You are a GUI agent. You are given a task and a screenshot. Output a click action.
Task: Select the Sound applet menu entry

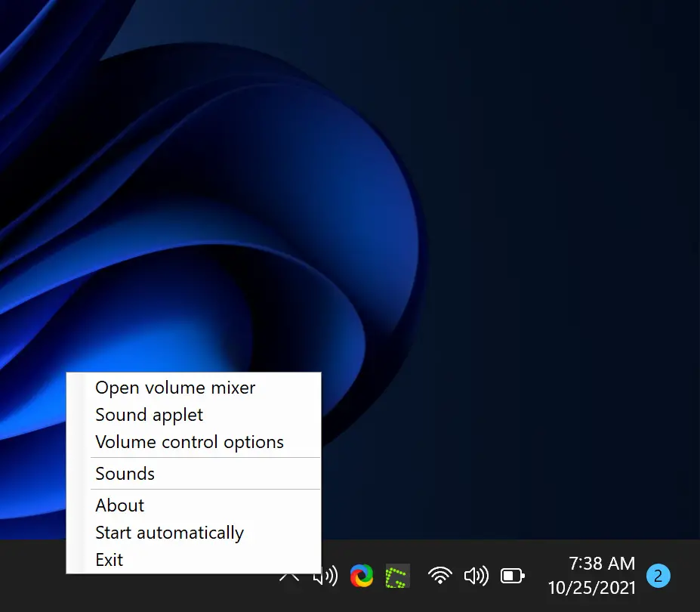tap(194, 415)
